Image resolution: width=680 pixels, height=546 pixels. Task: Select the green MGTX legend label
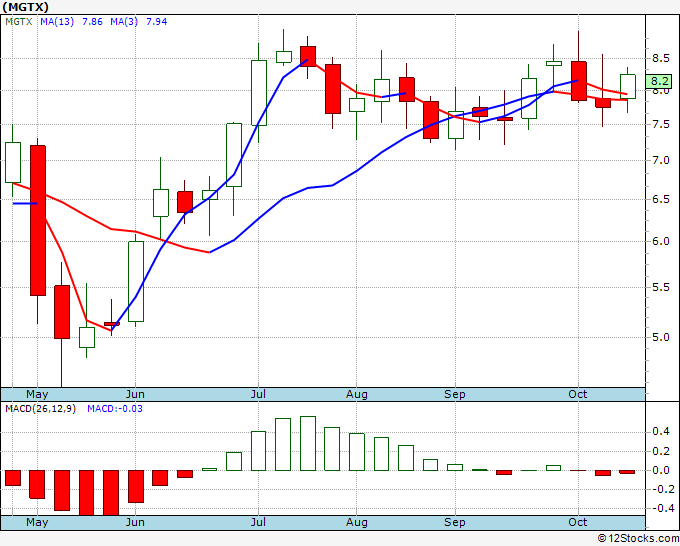click(19, 22)
